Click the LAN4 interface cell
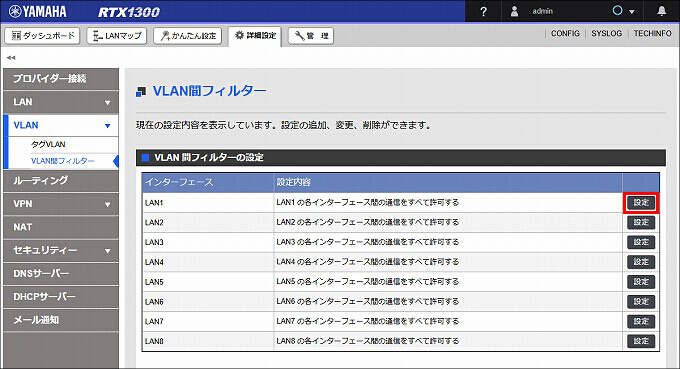The image size is (680, 369). pyautogui.click(x=208, y=262)
